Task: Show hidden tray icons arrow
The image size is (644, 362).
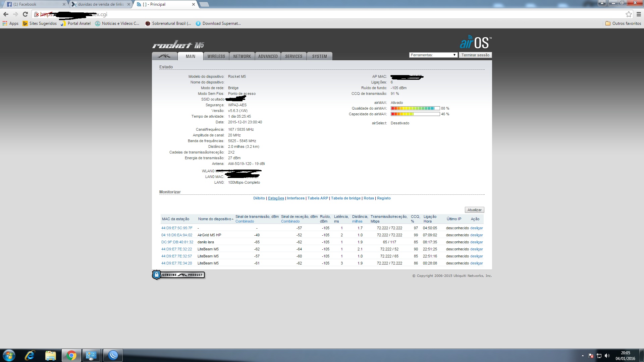Action: point(583,356)
